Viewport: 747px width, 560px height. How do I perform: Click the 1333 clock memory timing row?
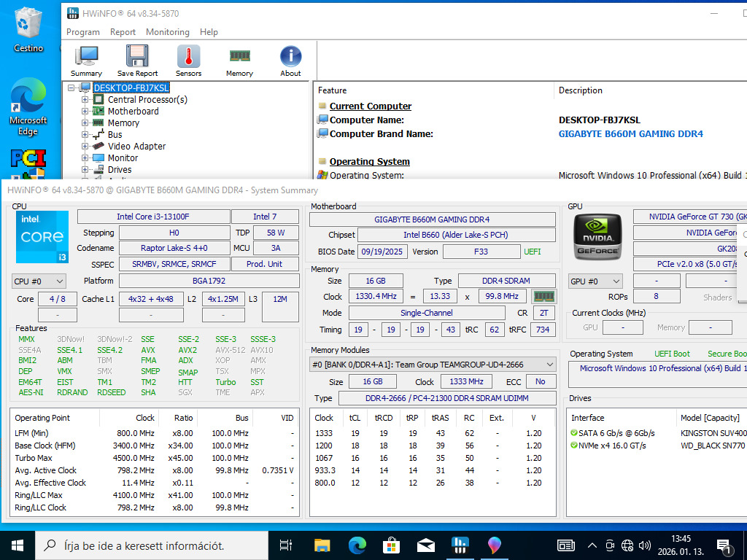[432, 433]
